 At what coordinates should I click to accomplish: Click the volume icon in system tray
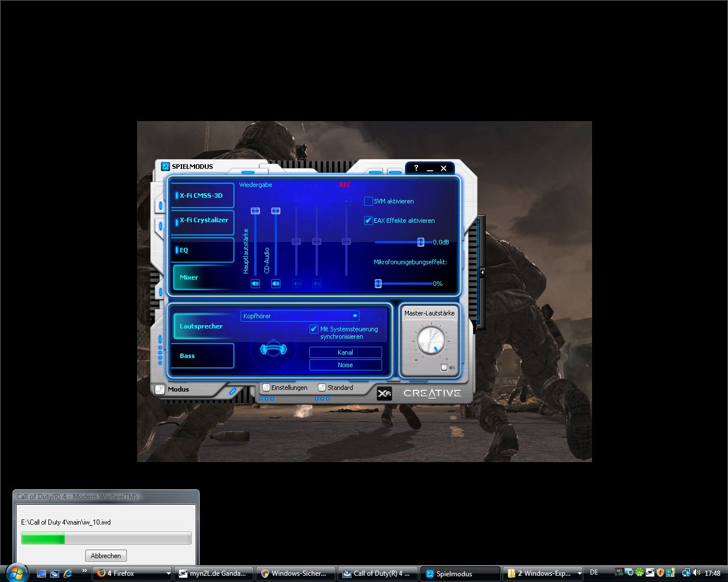click(697, 573)
